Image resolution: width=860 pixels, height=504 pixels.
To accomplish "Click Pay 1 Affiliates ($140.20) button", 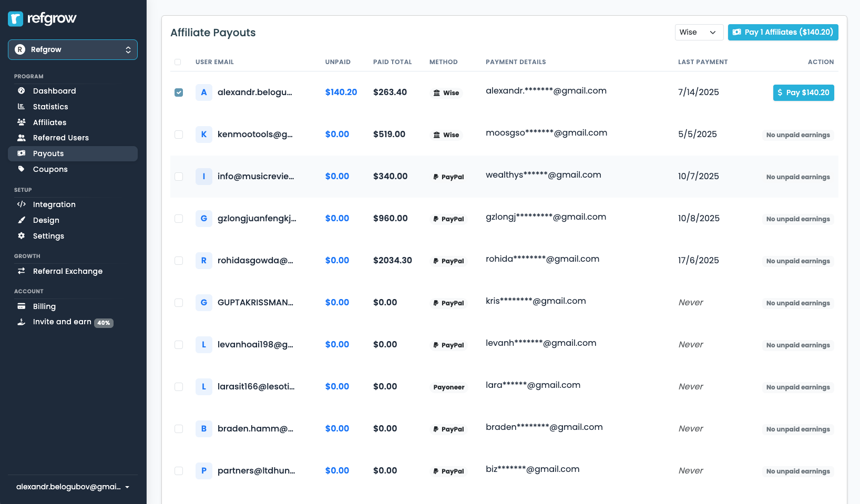I will tap(783, 32).
